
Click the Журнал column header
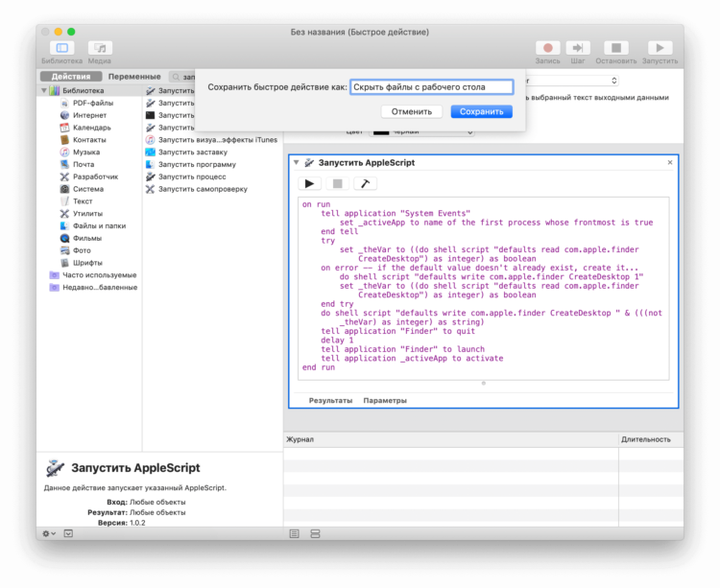coord(450,439)
